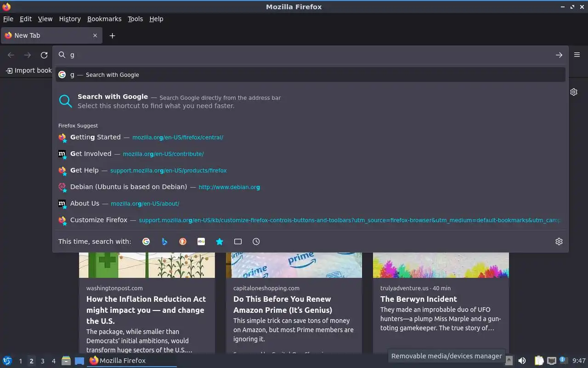Switch to workspace 1
The width and height of the screenshot is (588, 368).
[x=20, y=361]
